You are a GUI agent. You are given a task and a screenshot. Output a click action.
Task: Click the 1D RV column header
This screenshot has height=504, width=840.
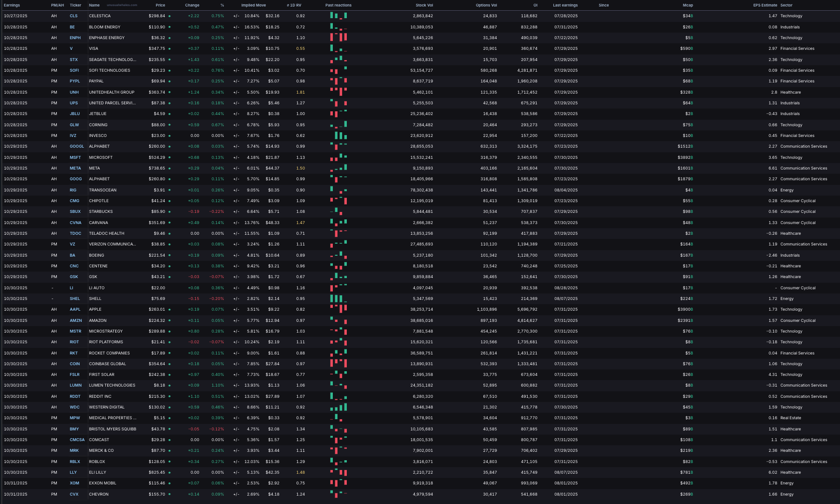point(294,5)
